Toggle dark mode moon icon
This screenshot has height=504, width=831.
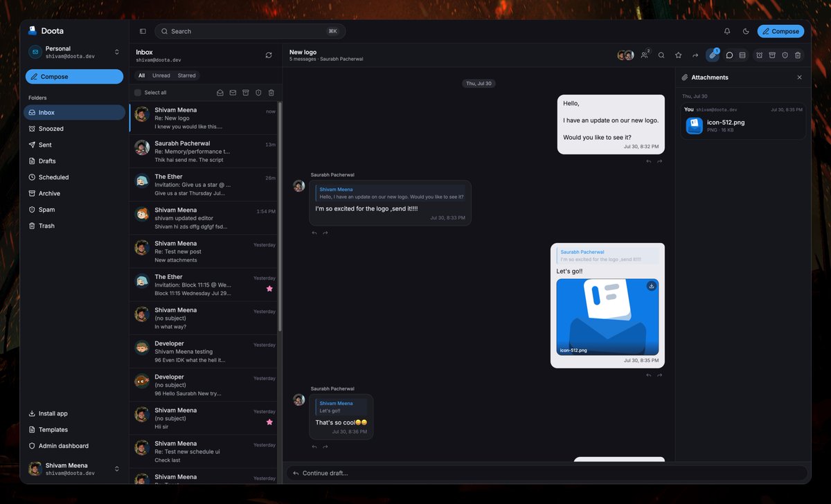(746, 31)
